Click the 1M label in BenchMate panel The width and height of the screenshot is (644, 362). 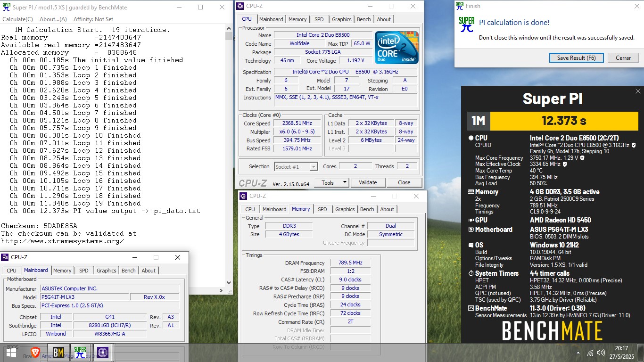pyautogui.click(x=479, y=121)
